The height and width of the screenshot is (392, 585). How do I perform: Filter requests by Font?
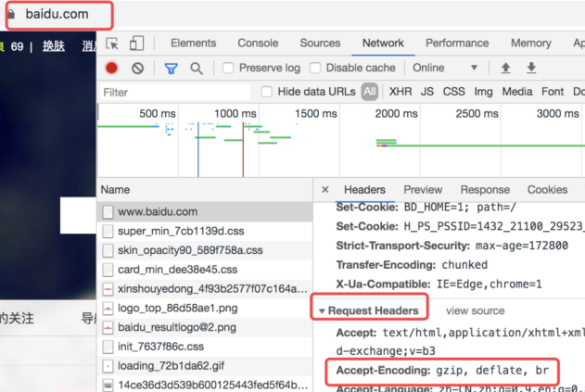coord(553,92)
